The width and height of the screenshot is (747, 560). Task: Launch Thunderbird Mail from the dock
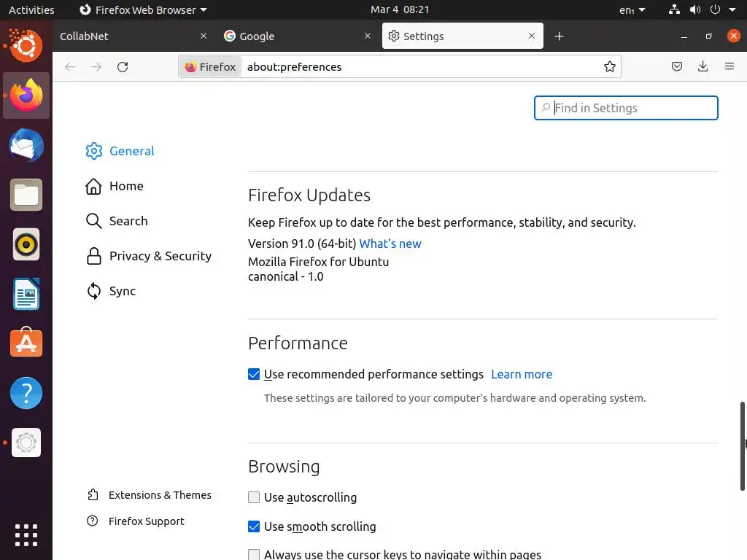pyautogui.click(x=26, y=145)
